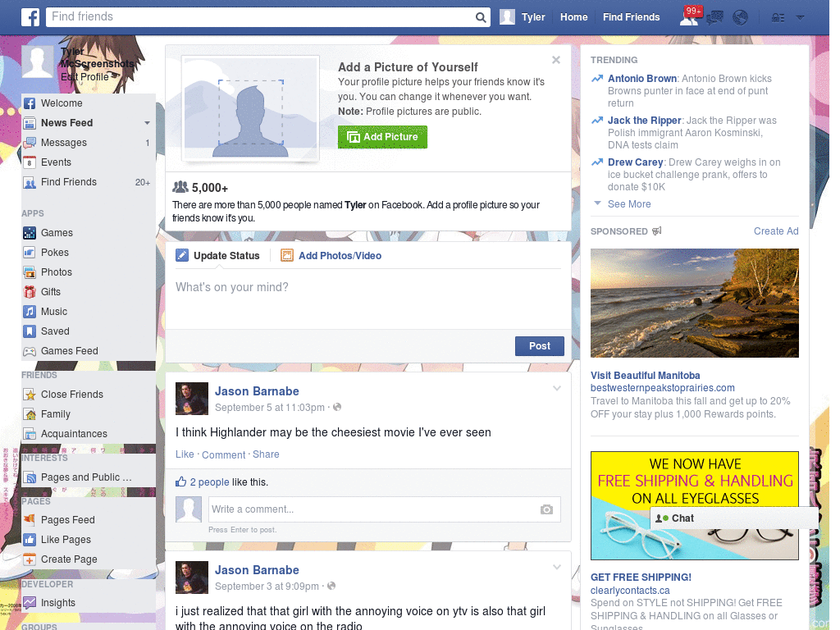
Task: Open Pages and Public interests
Action: click(89, 477)
